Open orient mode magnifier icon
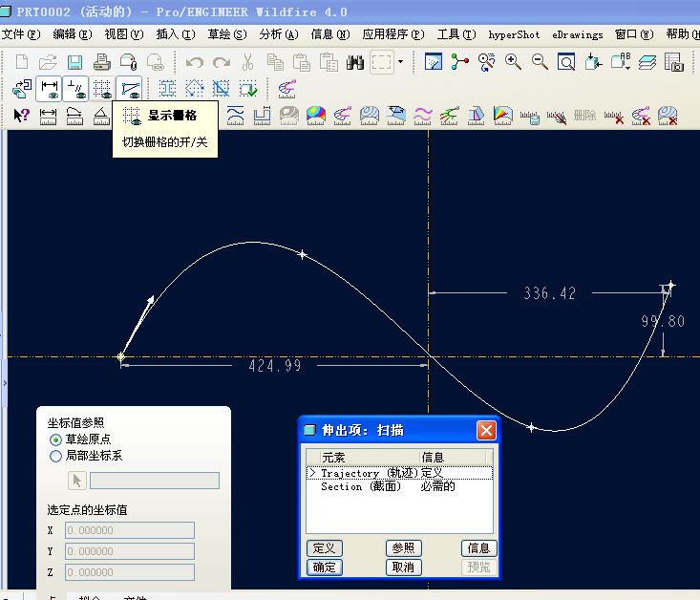Screen dimensions: 700x600 coord(487,62)
